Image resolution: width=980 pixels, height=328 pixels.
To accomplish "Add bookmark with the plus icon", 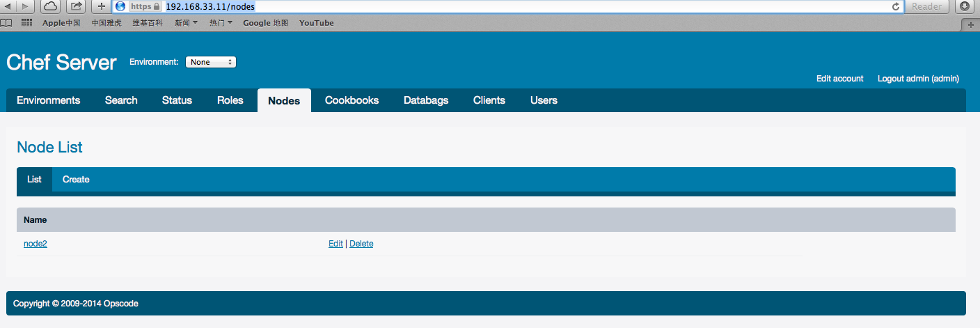I will point(102,6).
